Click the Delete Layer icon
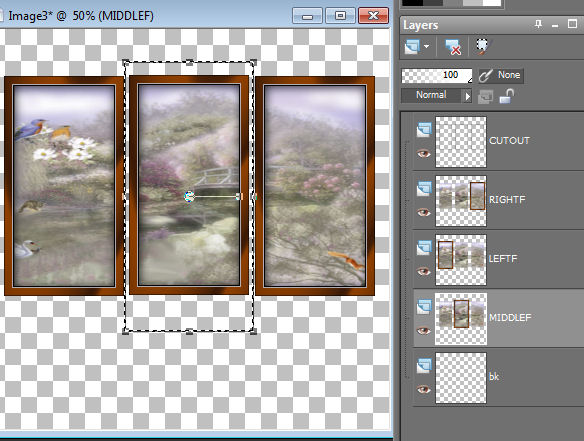Viewport: 584px width, 441px height. tap(453, 47)
